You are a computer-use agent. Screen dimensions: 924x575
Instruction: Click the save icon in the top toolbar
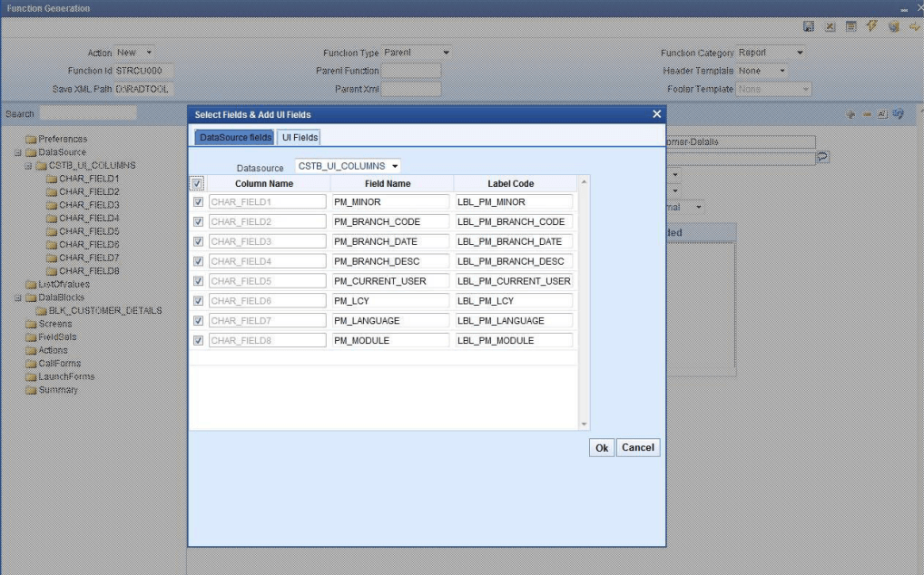coord(809,26)
